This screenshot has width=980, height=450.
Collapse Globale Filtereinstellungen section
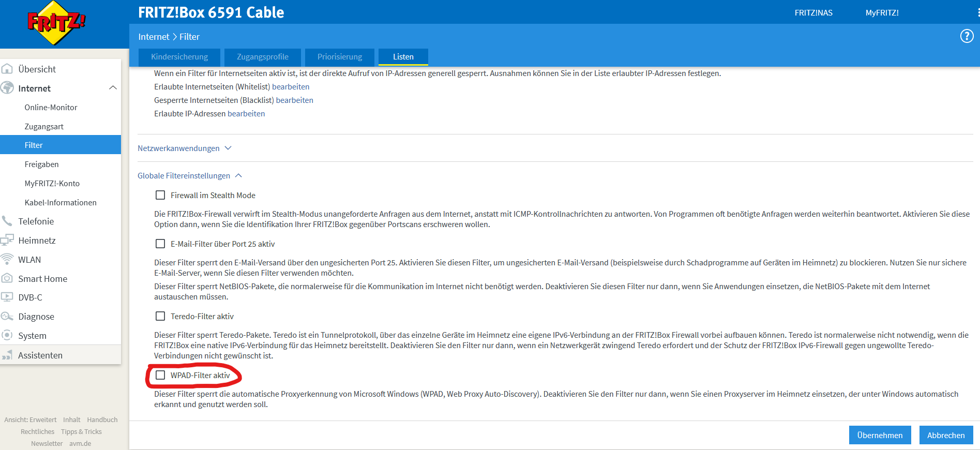[190, 176]
